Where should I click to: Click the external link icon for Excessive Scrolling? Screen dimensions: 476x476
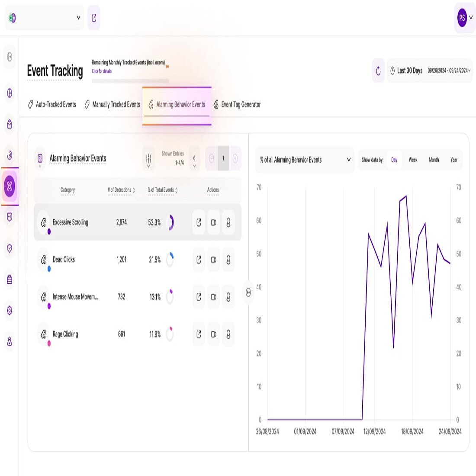(x=199, y=222)
